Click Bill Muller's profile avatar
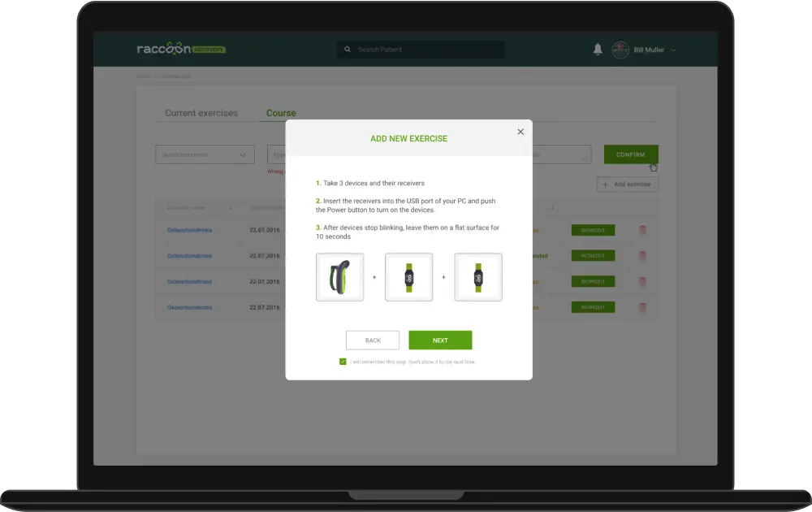 pyautogui.click(x=620, y=50)
